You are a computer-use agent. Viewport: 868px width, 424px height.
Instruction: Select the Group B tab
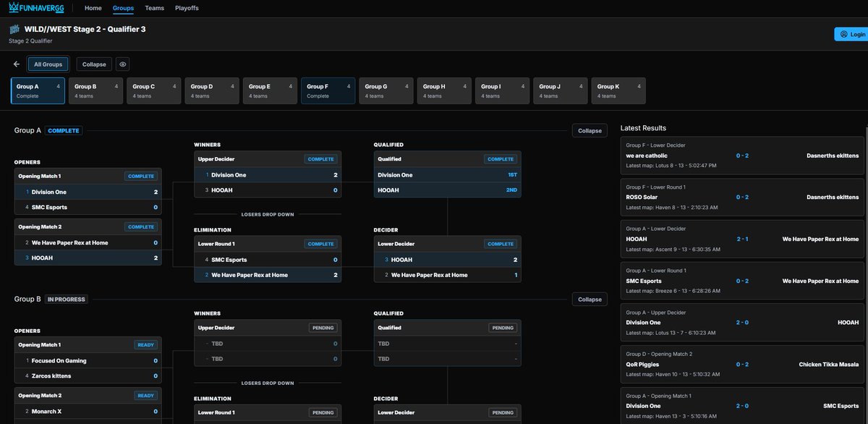click(x=95, y=90)
